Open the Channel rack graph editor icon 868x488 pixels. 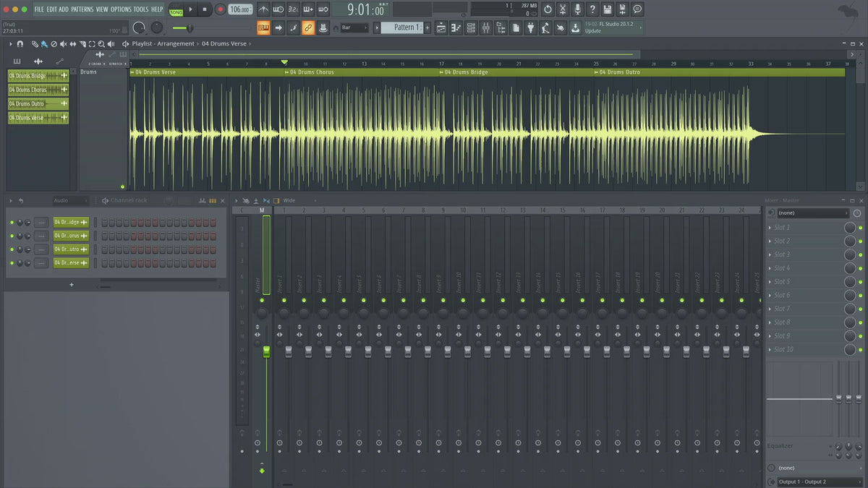tap(202, 200)
